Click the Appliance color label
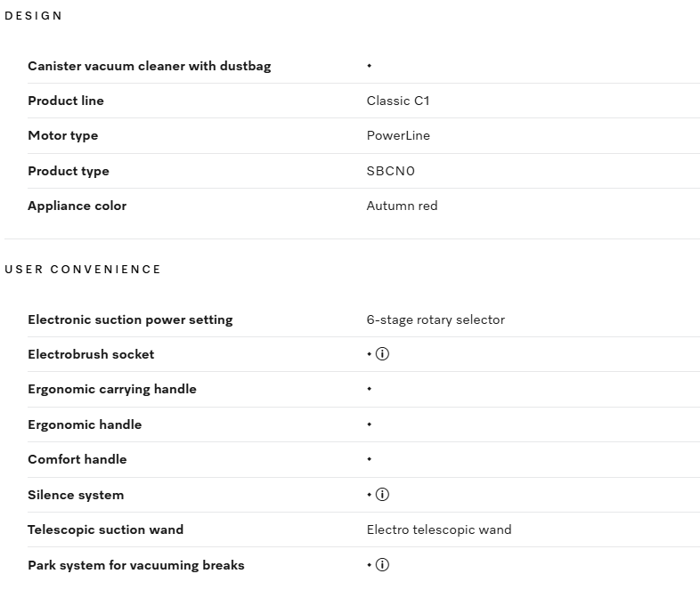Viewport: 700px width, 590px height. tap(77, 206)
